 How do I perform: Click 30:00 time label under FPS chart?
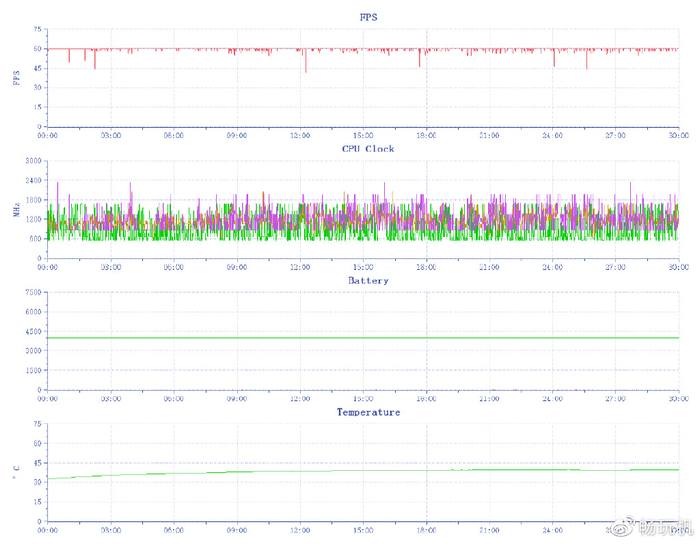[679, 135]
